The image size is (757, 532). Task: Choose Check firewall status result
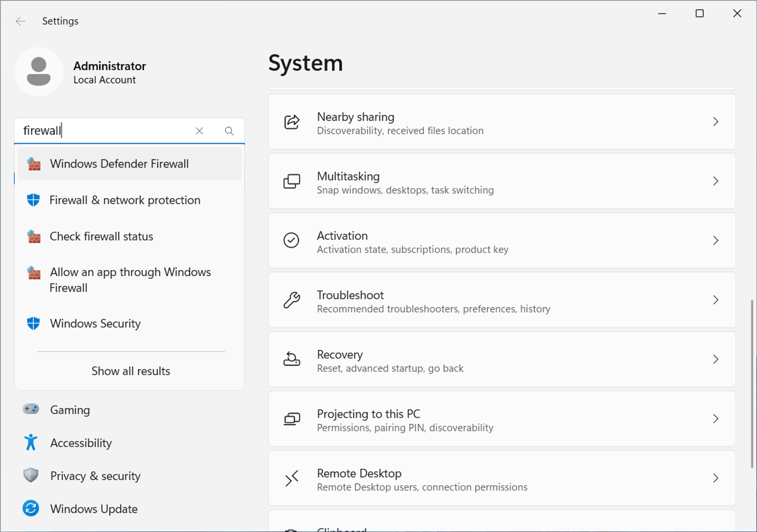pyautogui.click(x=129, y=236)
